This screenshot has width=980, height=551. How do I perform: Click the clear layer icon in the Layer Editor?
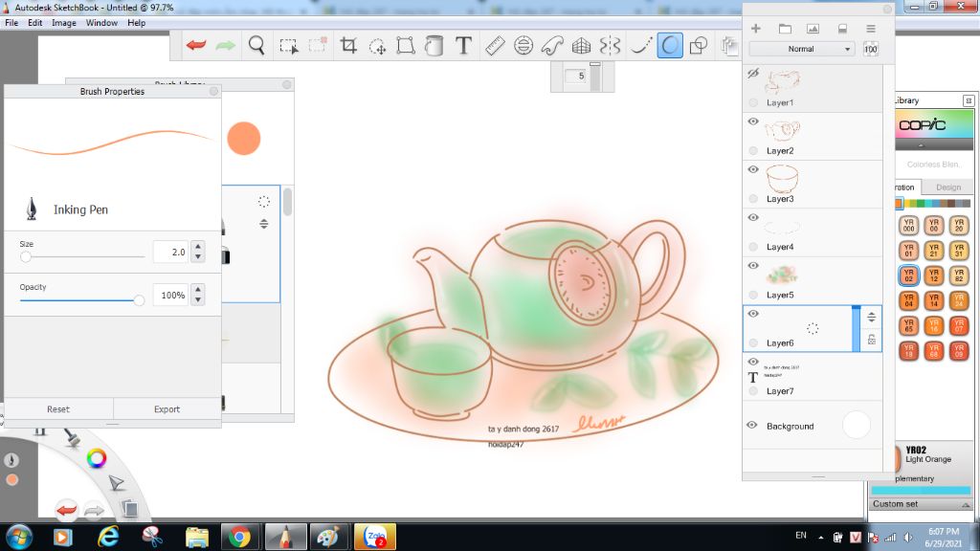pos(842,29)
